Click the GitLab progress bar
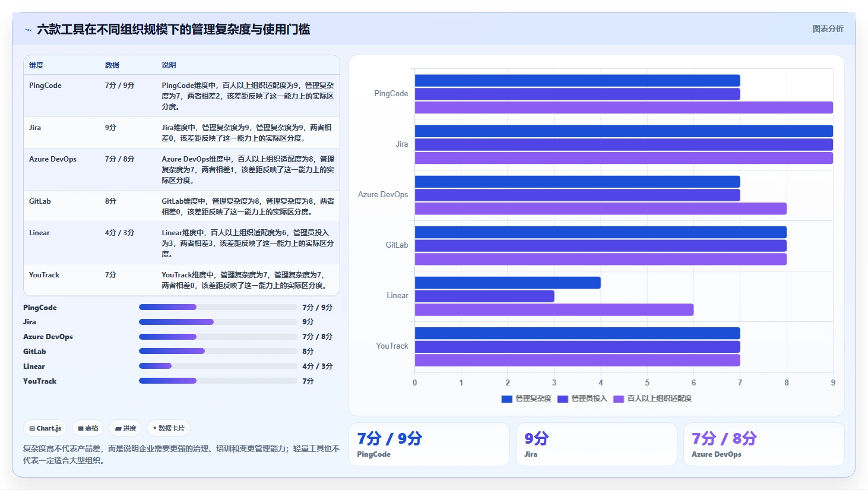Viewport: 868px width, 490px height. pos(218,351)
